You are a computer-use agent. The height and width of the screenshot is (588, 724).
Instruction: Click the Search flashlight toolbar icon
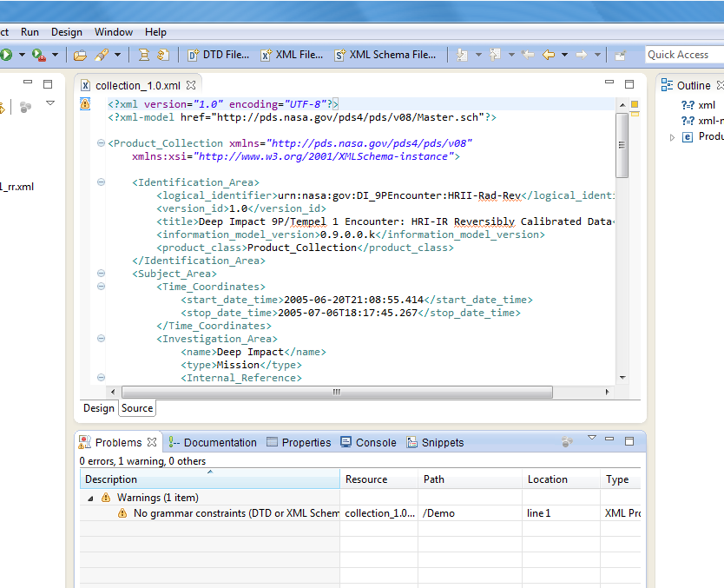pos(102,55)
